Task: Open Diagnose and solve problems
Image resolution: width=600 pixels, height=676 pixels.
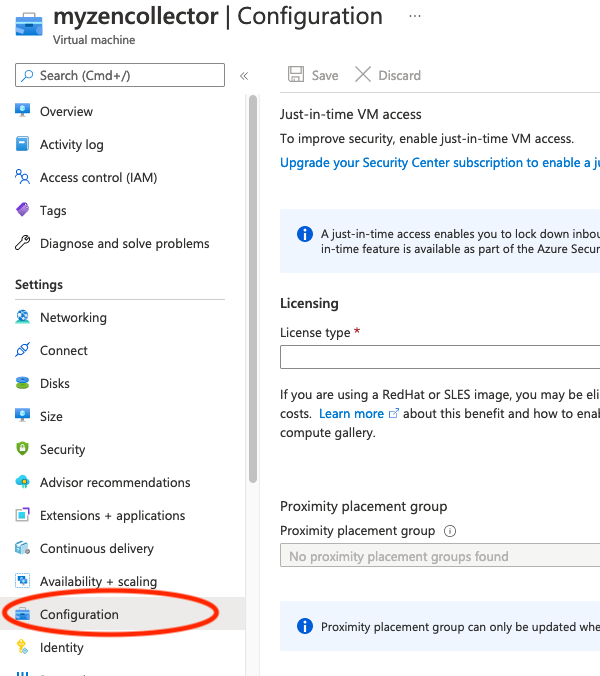Action: pyautogui.click(x=123, y=243)
